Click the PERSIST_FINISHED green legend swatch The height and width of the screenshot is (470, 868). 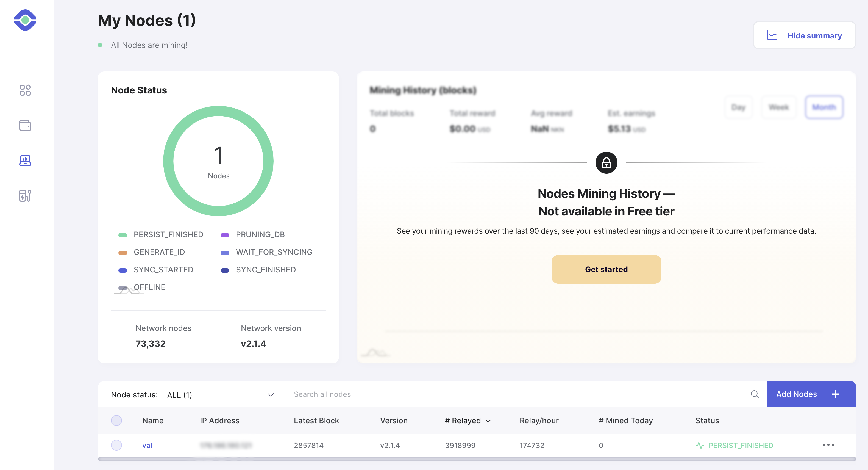pyautogui.click(x=123, y=235)
